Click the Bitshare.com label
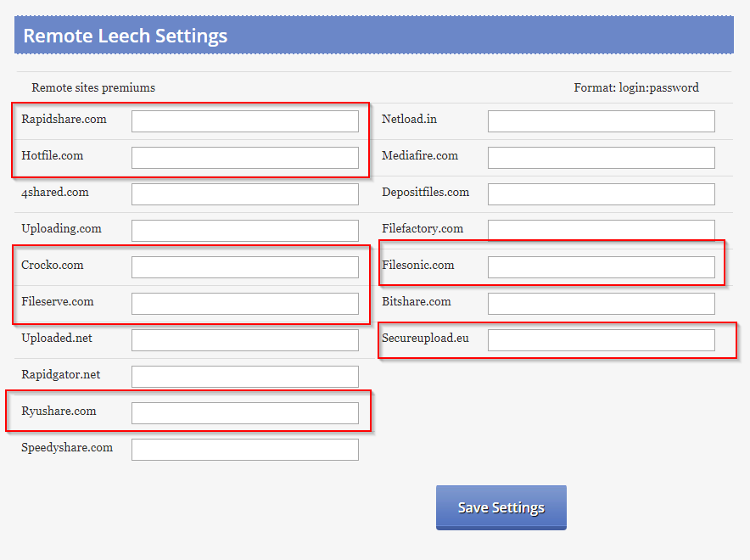This screenshot has height=560, width=750. pyautogui.click(x=416, y=302)
